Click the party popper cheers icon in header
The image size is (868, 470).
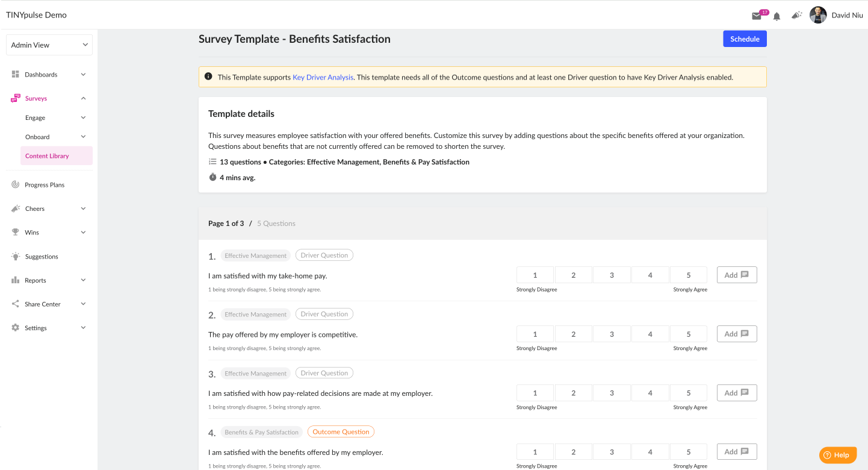click(x=796, y=15)
